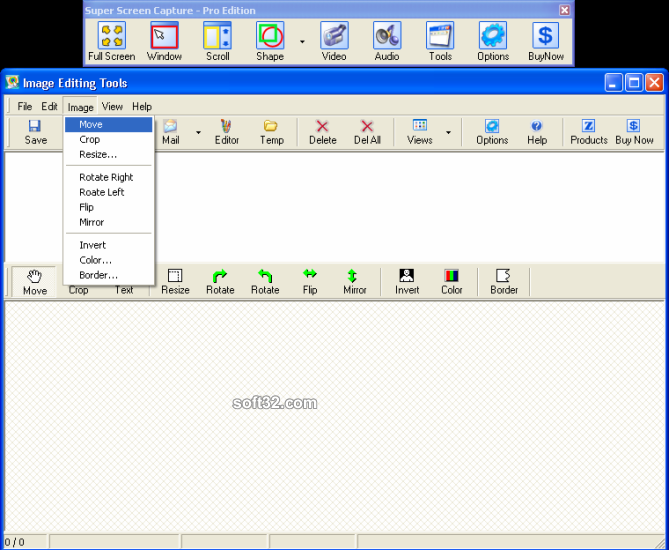
Task: Open the Editor tool
Action: coord(227,132)
